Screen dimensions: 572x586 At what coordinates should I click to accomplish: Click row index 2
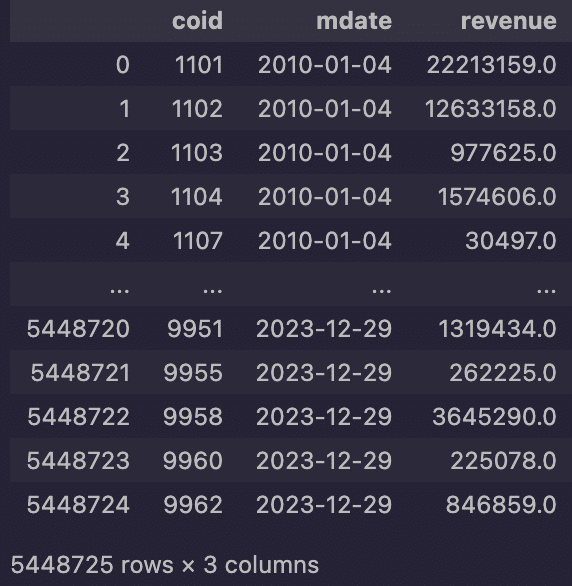click(x=123, y=153)
